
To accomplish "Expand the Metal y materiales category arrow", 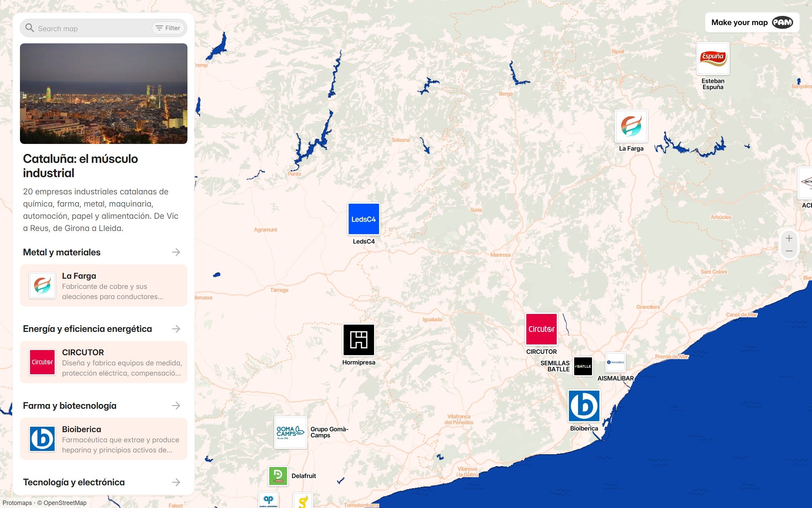I will [176, 252].
